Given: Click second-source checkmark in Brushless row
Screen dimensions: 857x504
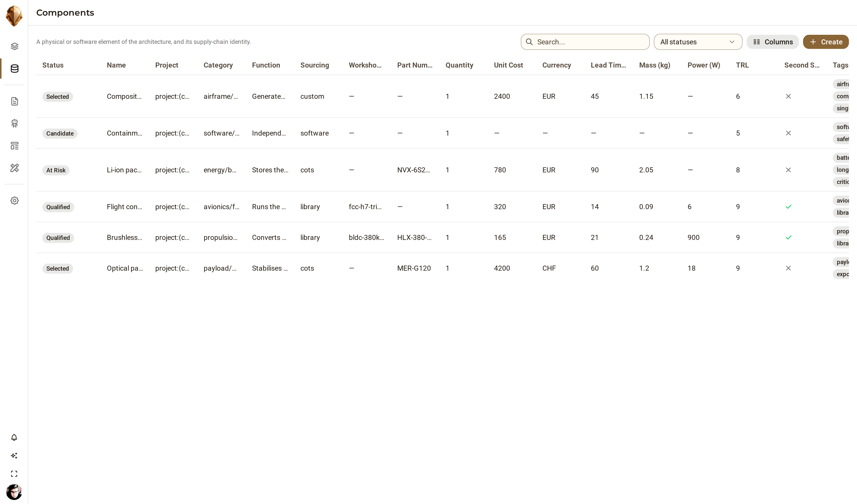Looking at the screenshot, I should (788, 237).
